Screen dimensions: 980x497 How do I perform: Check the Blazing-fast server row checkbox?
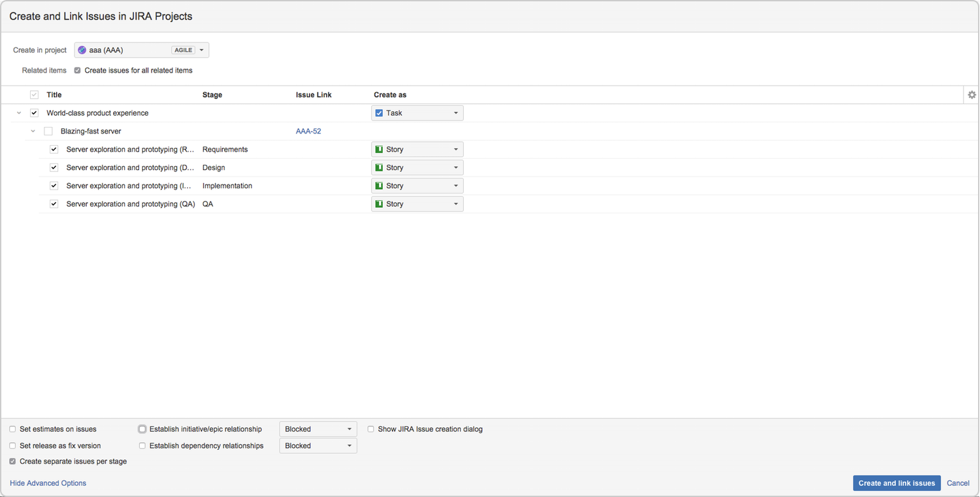[48, 131]
